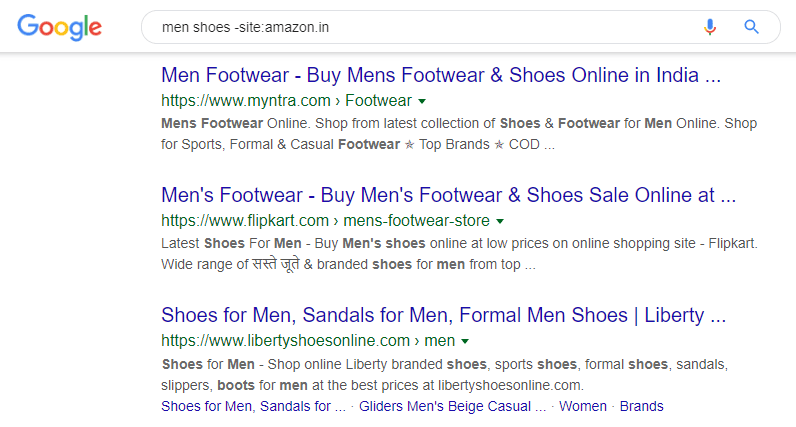Open Men Footwear Myntra result title
This screenshot has height=427, width=796.
[441, 75]
